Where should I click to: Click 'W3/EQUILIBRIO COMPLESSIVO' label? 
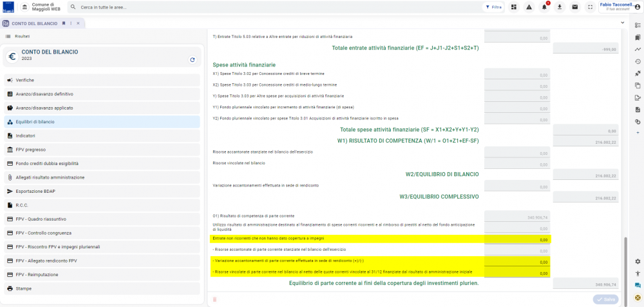[x=439, y=197]
